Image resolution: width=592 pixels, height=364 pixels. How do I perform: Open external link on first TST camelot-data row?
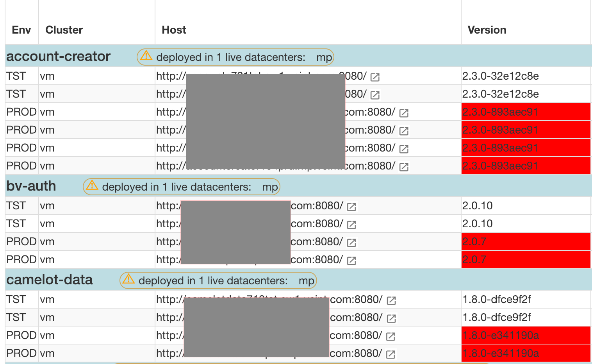(x=392, y=300)
